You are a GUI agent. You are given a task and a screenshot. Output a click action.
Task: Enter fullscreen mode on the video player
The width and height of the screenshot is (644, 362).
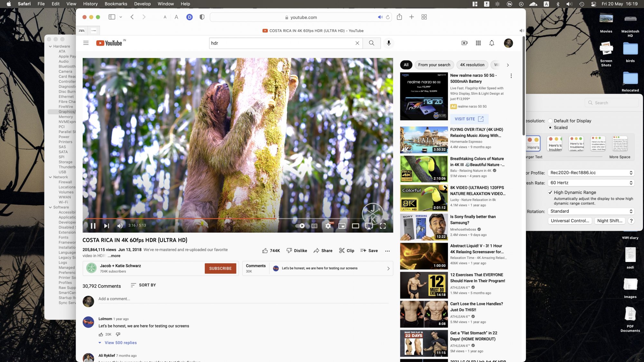pos(383,226)
